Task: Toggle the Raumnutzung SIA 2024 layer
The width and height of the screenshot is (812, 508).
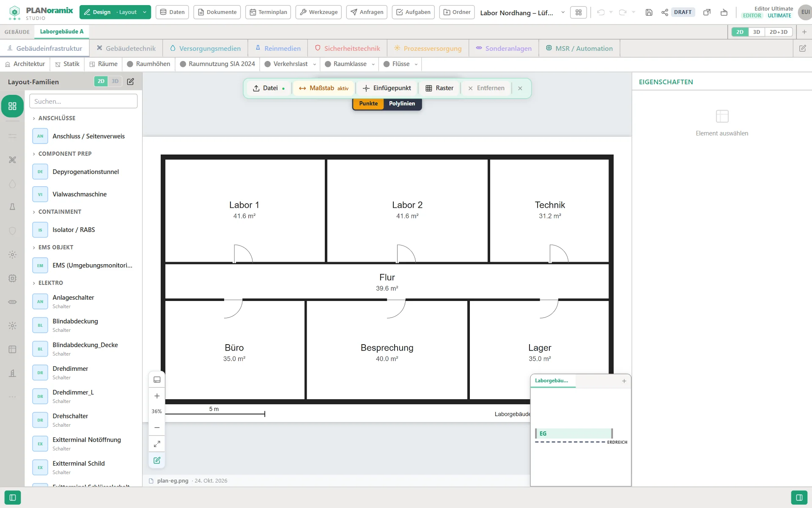Action: (x=217, y=64)
